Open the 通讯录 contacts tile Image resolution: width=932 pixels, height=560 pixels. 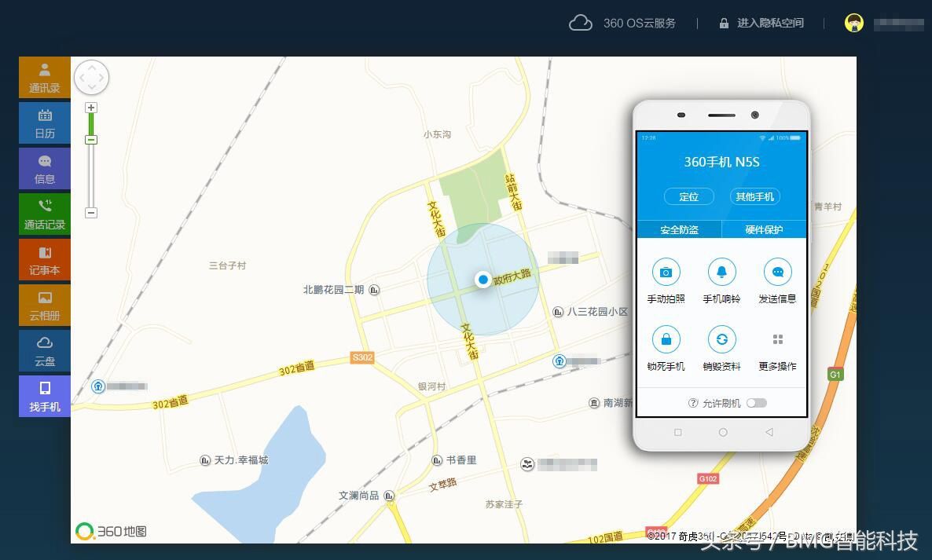[x=45, y=77]
